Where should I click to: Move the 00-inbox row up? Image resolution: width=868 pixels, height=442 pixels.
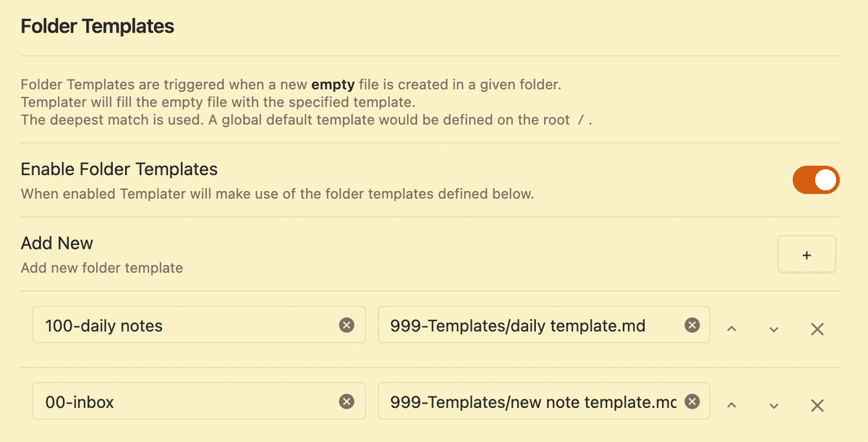click(731, 405)
